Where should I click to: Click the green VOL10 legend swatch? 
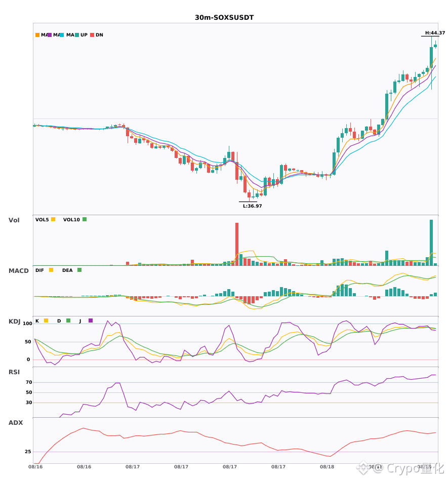(x=85, y=219)
